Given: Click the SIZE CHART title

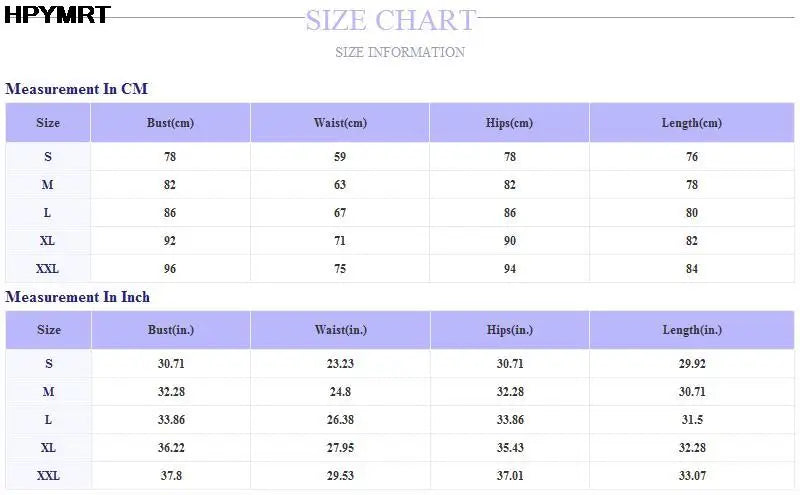Looking at the screenshot, I should point(390,20).
